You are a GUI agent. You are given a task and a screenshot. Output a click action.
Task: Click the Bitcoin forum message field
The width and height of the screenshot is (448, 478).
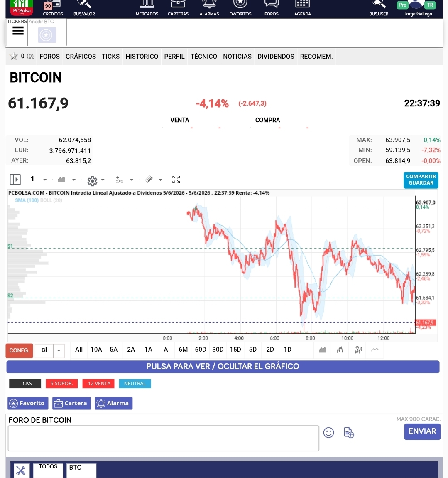pos(164,439)
